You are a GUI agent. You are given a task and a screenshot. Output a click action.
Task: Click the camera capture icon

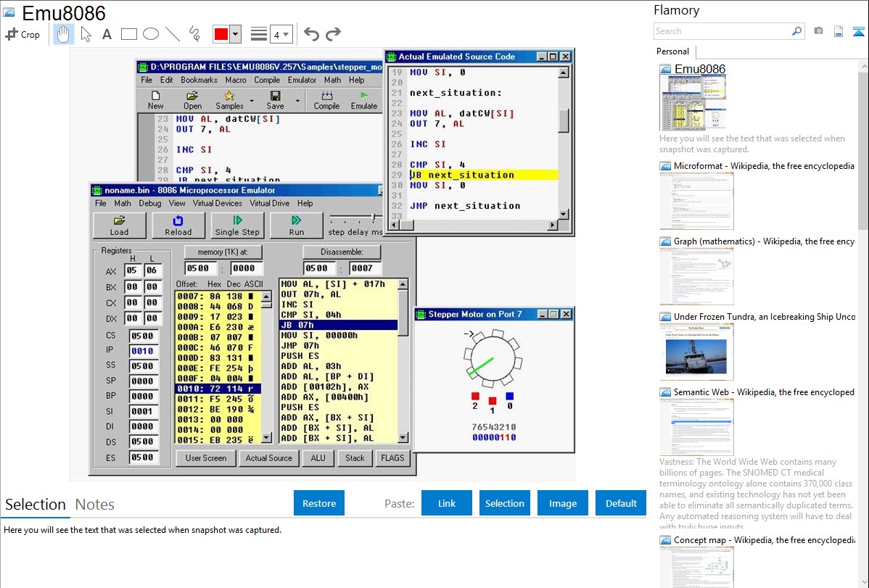point(818,31)
